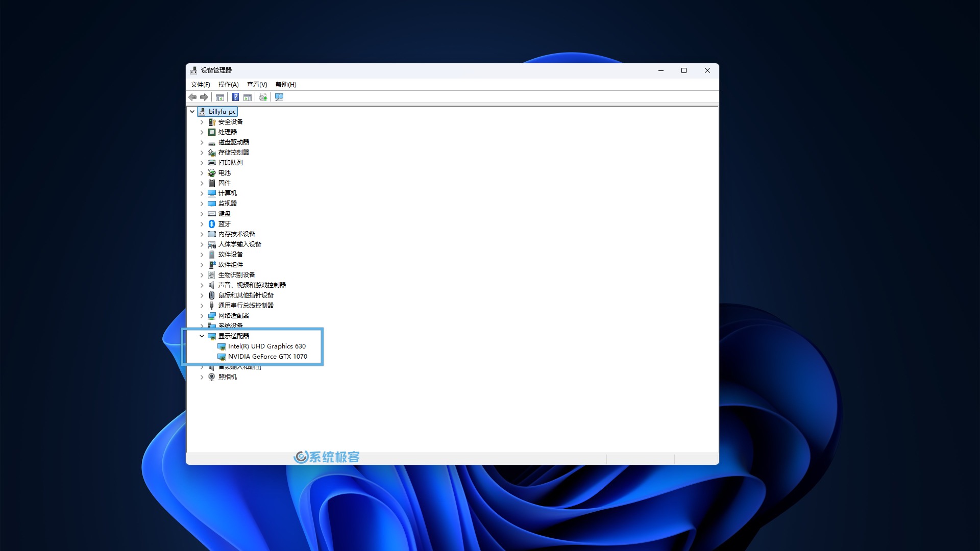Select the 电池 (Batteries) category
This screenshot has height=551, width=980.
(x=224, y=172)
